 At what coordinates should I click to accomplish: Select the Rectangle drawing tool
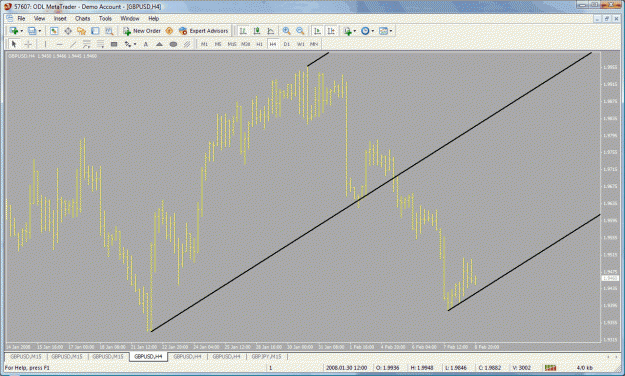114,44
